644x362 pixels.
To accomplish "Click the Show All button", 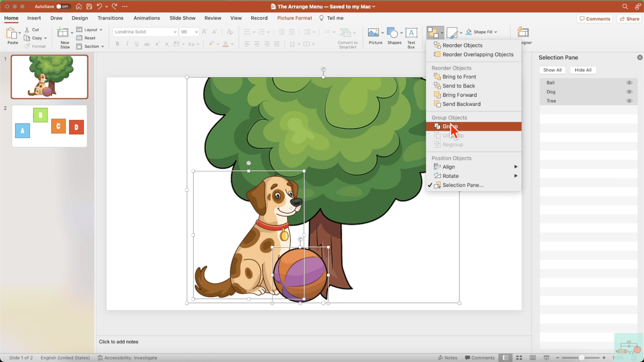I will click(552, 70).
